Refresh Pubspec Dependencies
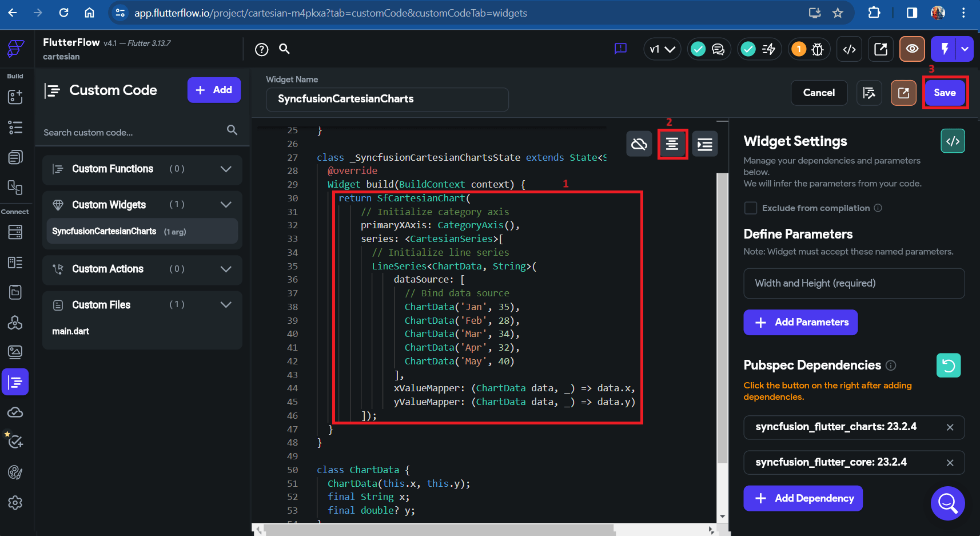This screenshot has width=980, height=536. tap(949, 366)
